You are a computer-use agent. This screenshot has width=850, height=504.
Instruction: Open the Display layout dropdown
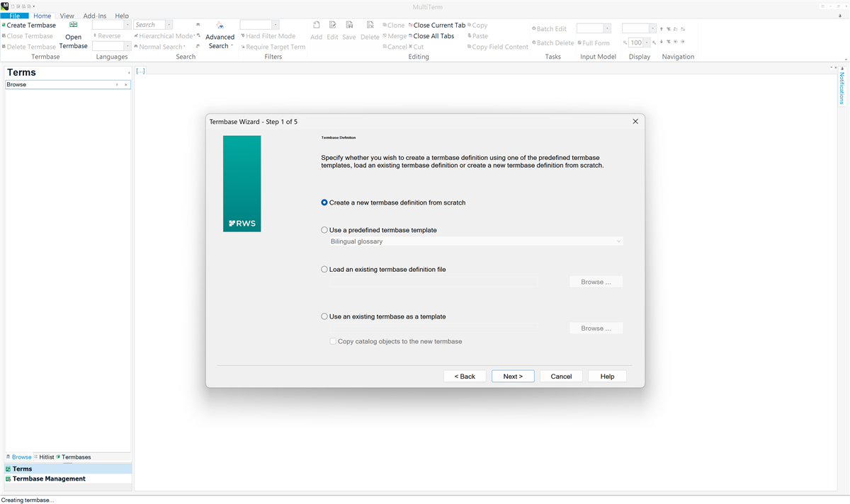click(x=652, y=28)
